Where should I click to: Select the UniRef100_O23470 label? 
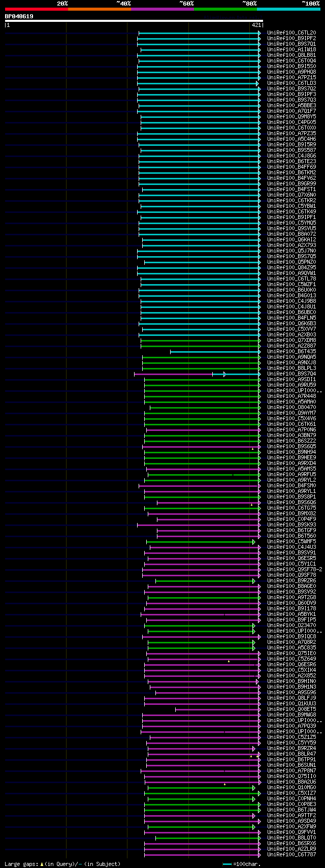click(291, 626)
